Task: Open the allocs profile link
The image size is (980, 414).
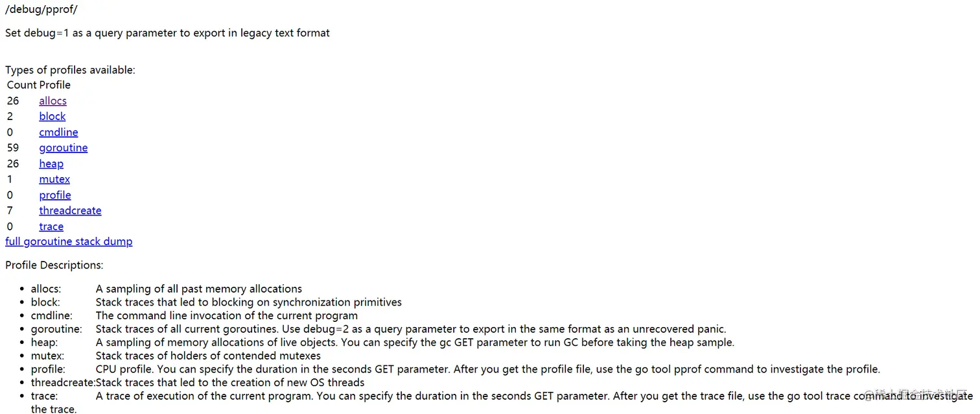Action: (x=52, y=101)
